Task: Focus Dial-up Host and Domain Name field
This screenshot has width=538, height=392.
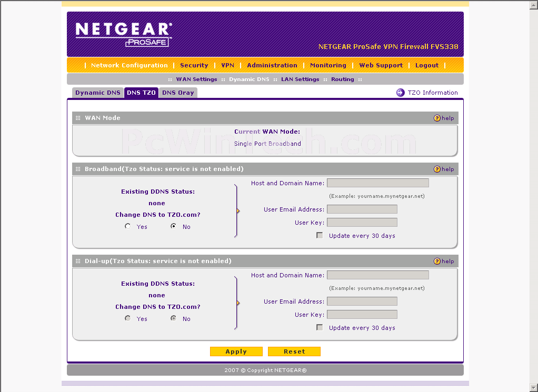Action: point(378,275)
